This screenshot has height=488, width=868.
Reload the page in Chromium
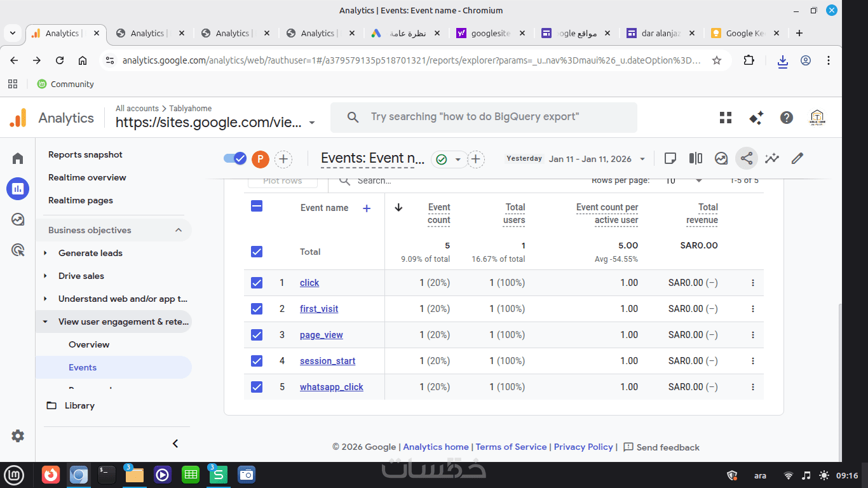coord(60,60)
